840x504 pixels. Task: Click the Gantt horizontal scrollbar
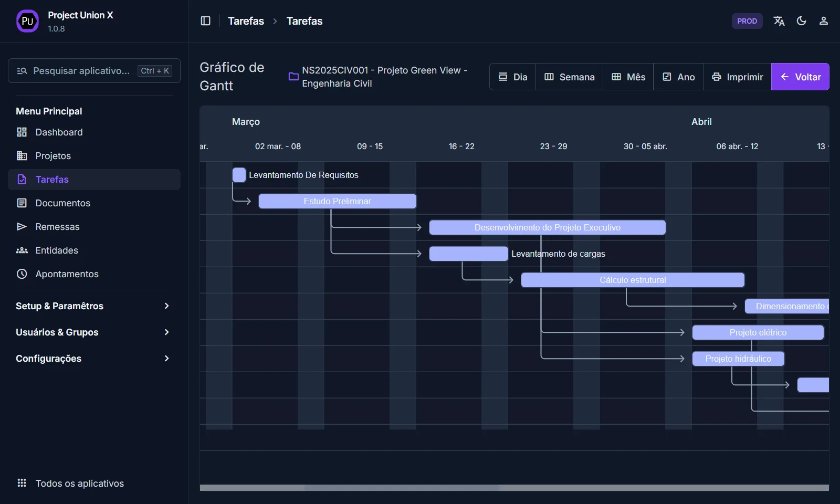[402, 488]
